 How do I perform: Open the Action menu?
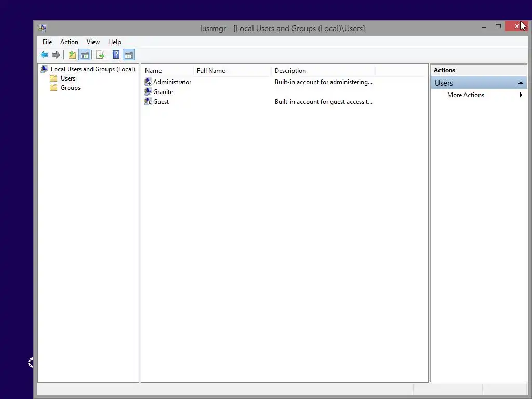(x=69, y=42)
